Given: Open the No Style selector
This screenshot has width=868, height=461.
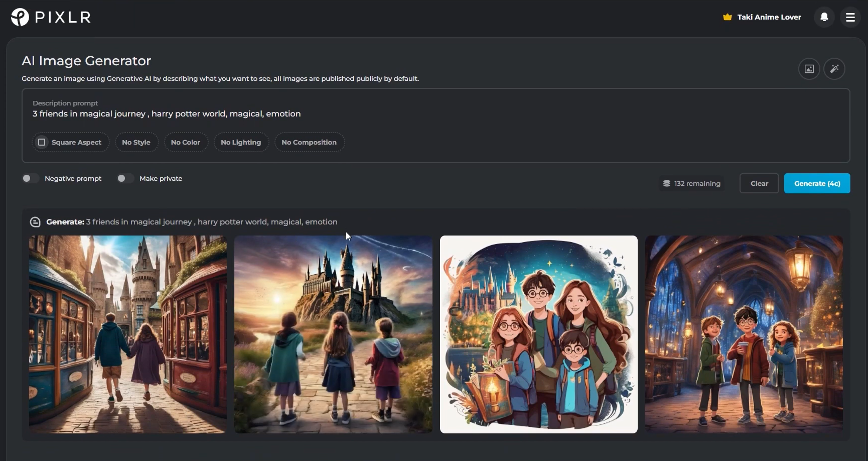Looking at the screenshot, I should [136, 142].
